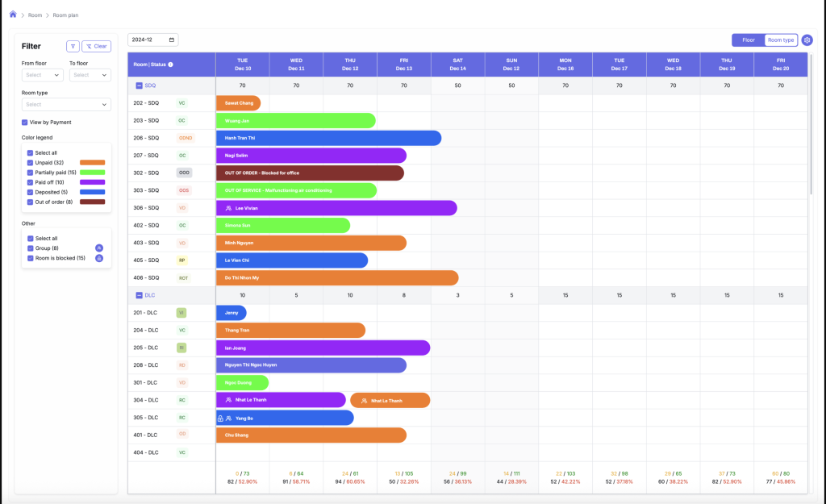Open the From floor dropdown
The width and height of the screenshot is (826, 504).
(x=42, y=75)
